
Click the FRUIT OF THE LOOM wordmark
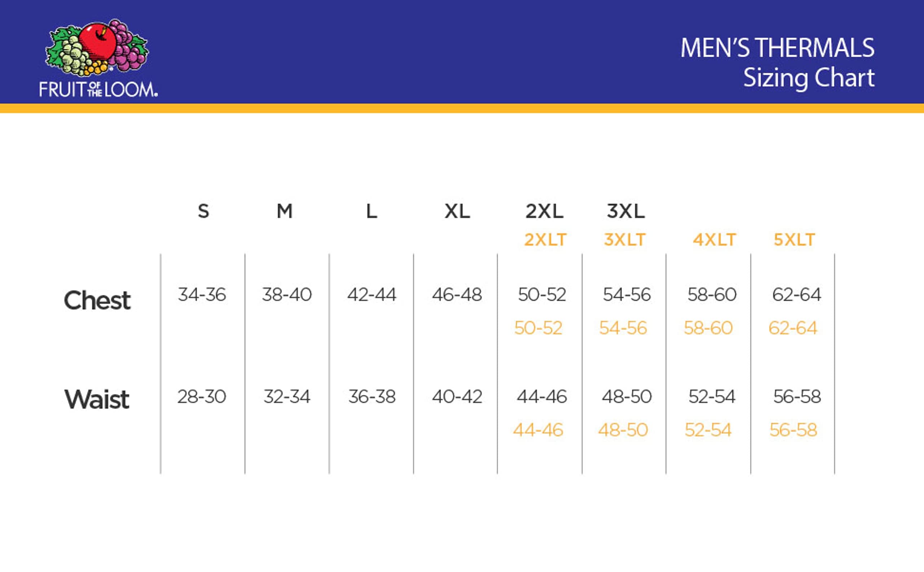tap(98, 90)
